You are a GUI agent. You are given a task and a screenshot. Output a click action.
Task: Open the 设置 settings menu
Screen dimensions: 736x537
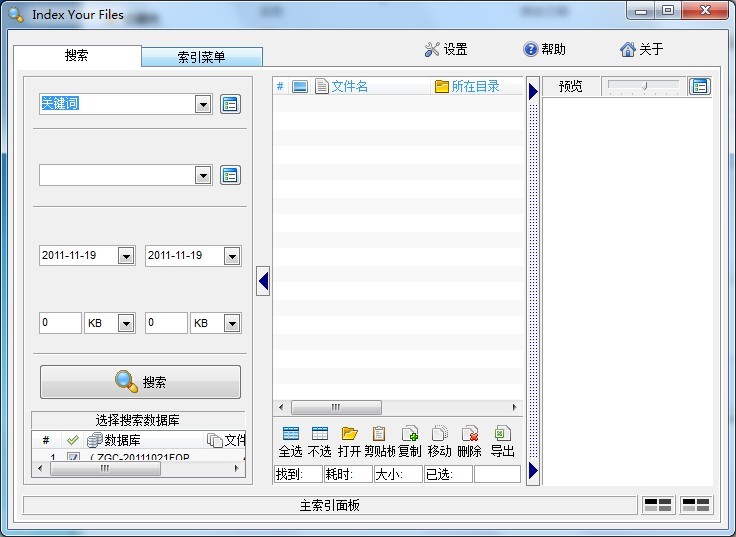446,50
